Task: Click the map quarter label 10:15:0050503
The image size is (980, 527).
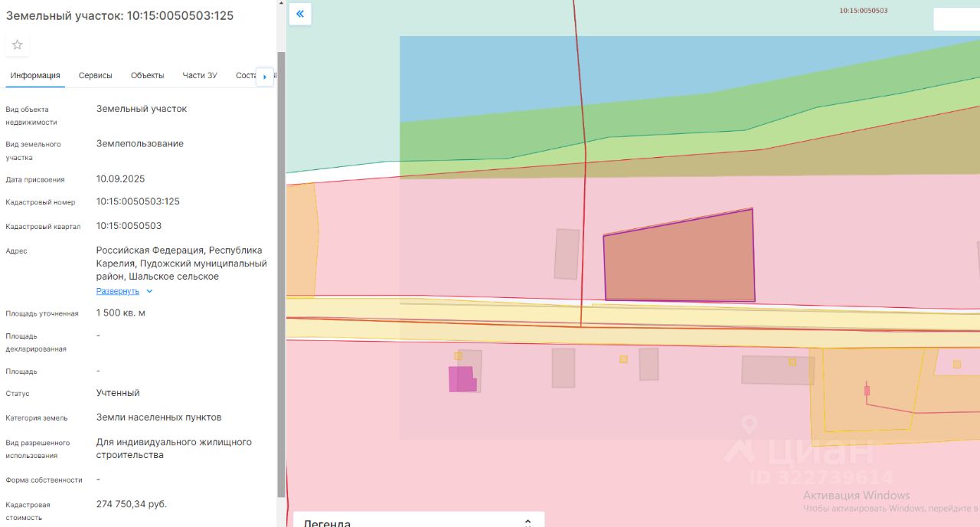Action: point(864,11)
